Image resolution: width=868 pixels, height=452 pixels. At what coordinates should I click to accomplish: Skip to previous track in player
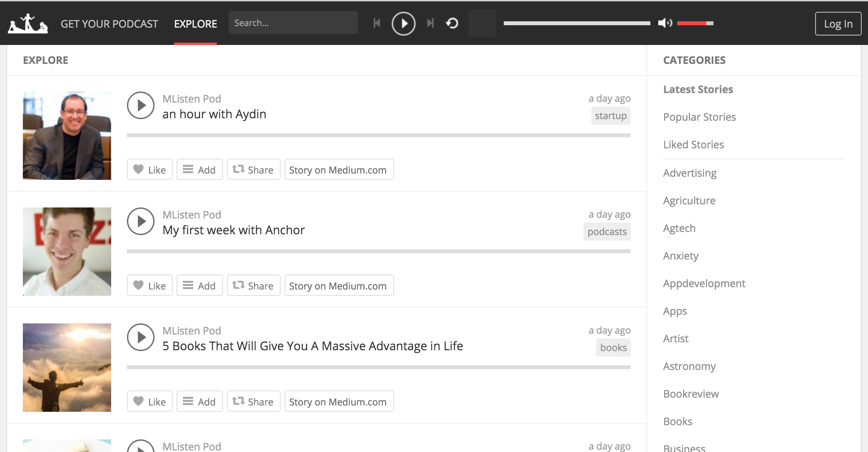(x=376, y=23)
